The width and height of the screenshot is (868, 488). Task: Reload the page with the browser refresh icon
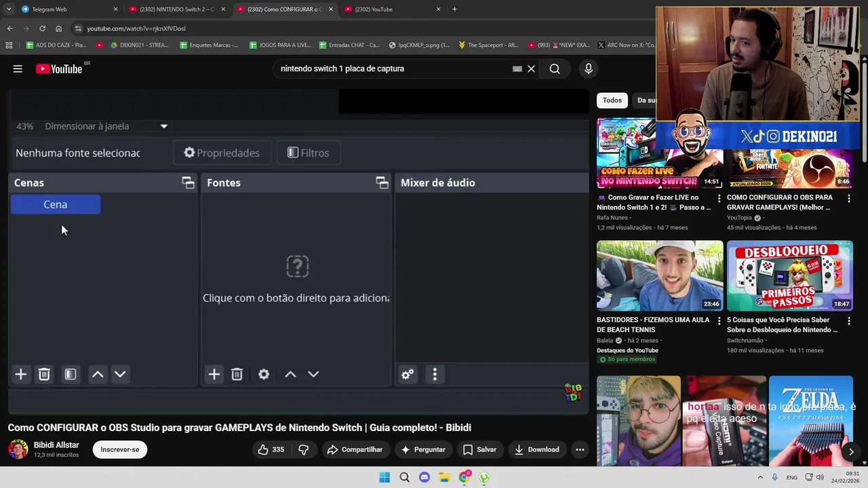(42, 28)
